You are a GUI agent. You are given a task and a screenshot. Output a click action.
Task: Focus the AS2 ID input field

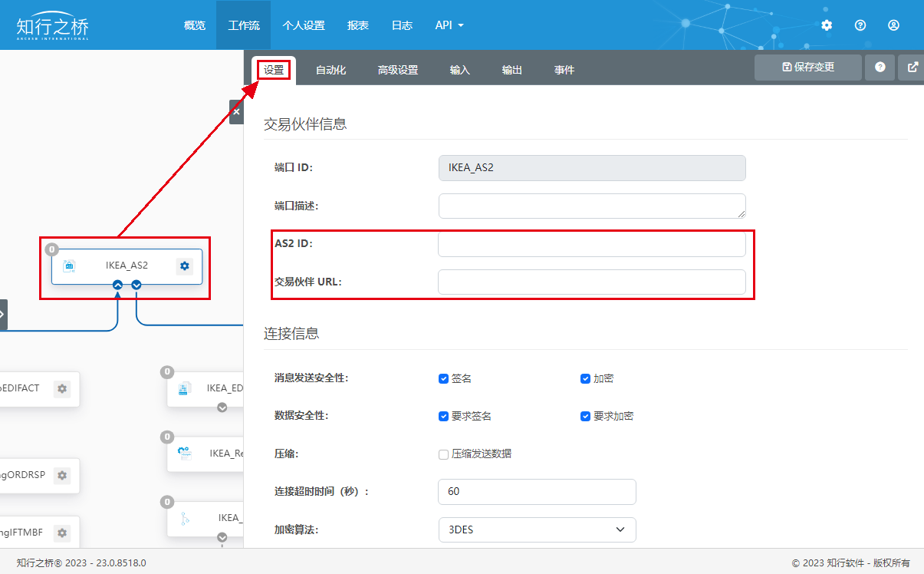[x=591, y=244]
